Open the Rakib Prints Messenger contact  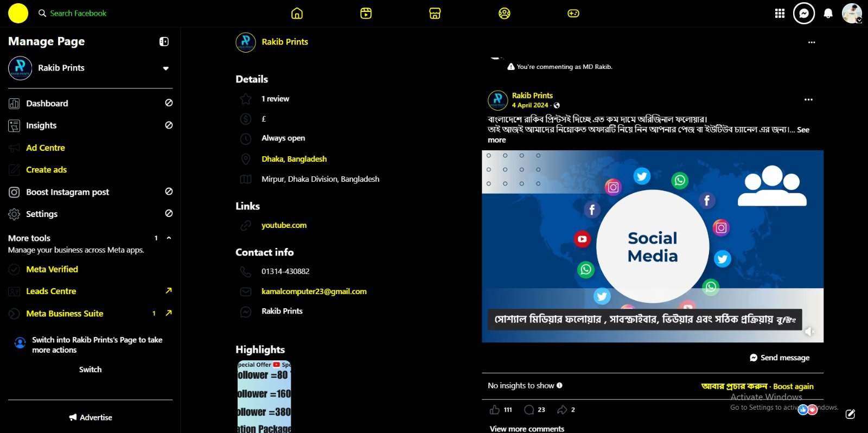[282, 311]
